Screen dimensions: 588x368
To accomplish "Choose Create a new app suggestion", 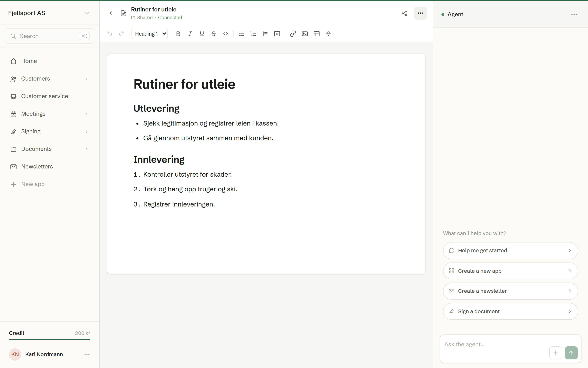I will coord(510,271).
